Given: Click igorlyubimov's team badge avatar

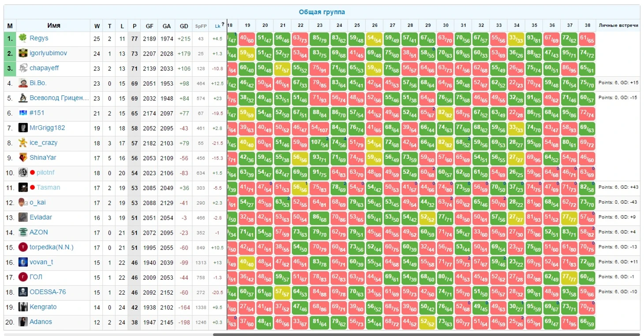Looking at the screenshot, I should click(x=23, y=53).
